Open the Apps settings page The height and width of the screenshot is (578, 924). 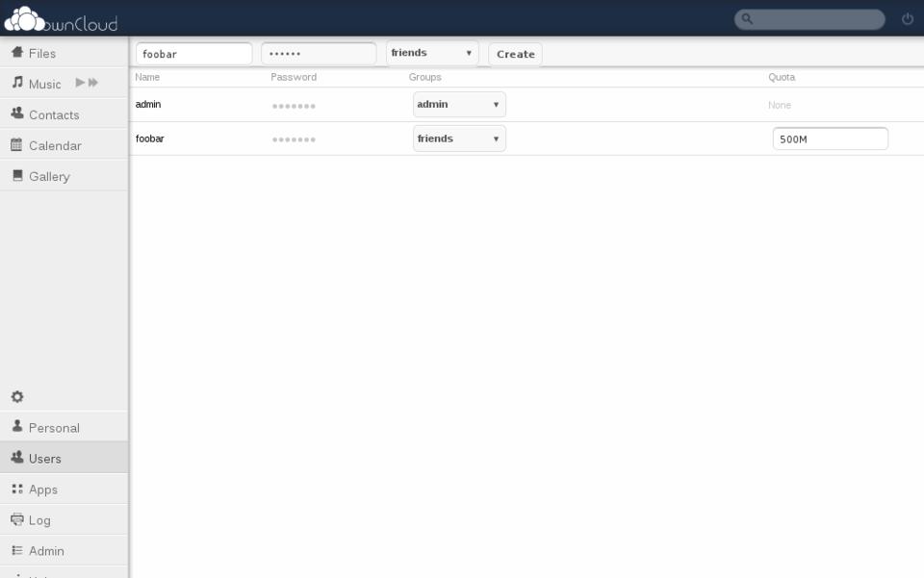point(43,490)
